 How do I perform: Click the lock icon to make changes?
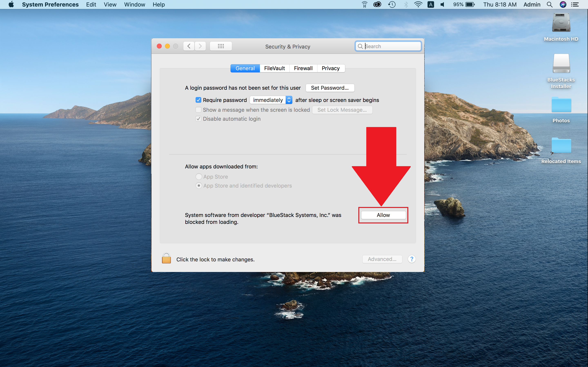(x=167, y=259)
